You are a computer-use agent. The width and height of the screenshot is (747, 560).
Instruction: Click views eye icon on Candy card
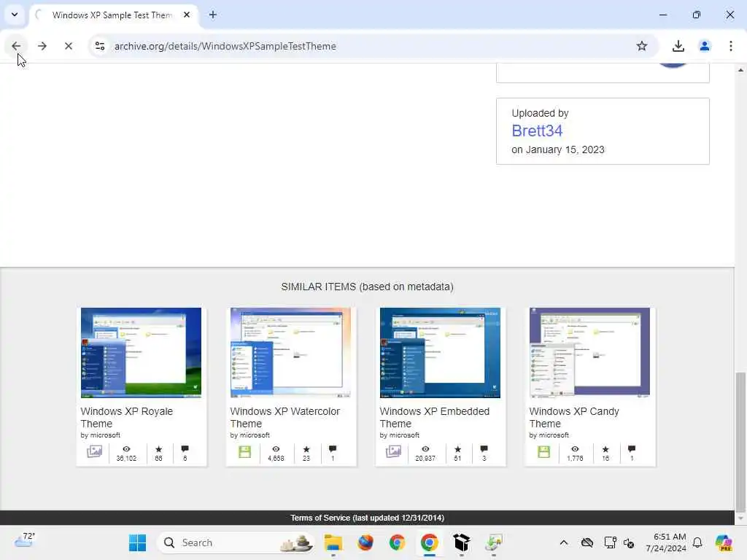click(575, 449)
